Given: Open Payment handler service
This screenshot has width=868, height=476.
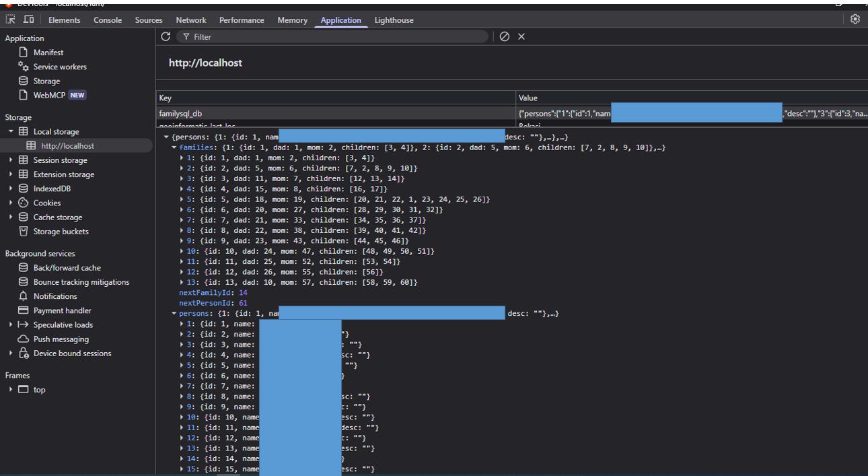Looking at the screenshot, I should 63,310.
